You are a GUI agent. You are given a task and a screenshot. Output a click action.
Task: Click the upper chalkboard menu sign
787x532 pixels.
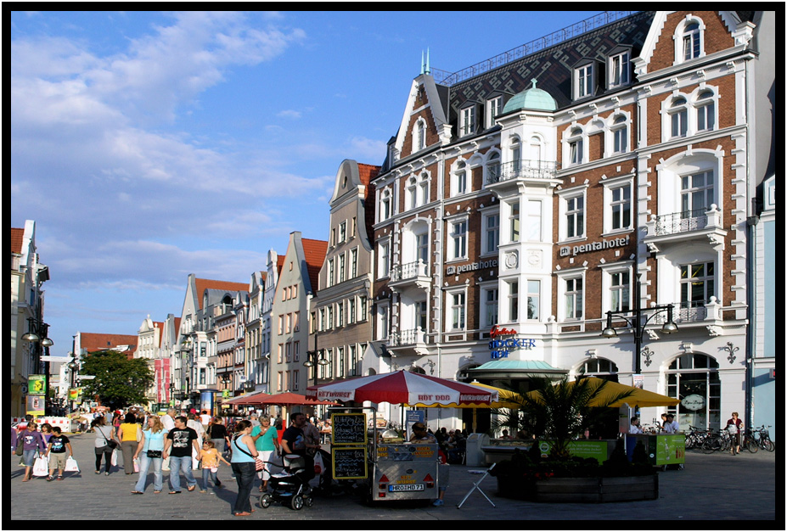[349, 428]
